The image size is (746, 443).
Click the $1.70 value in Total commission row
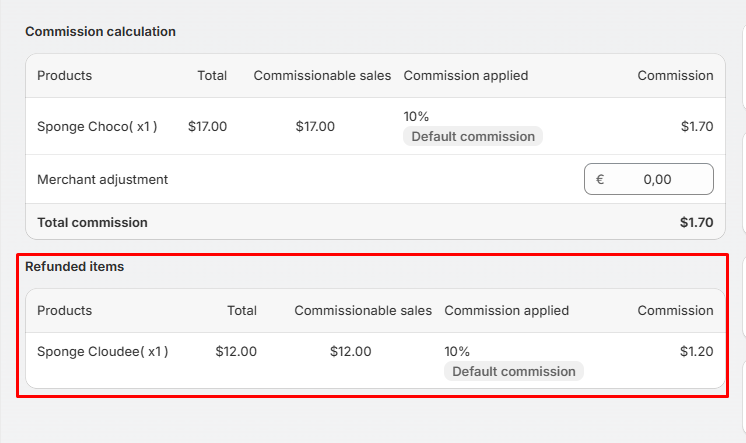click(x=696, y=222)
